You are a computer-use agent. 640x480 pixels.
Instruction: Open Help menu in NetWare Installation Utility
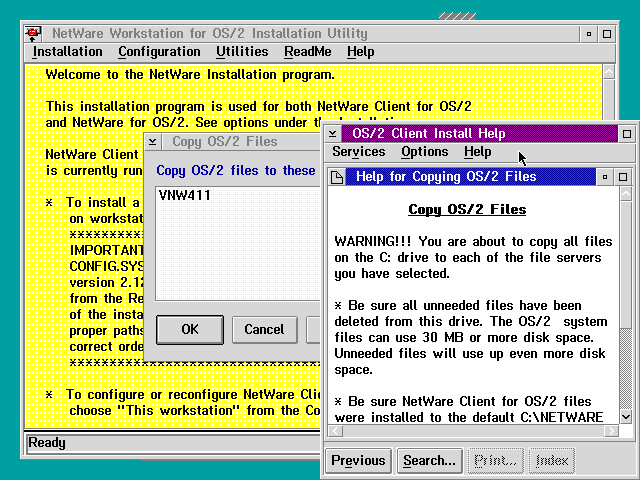(x=361, y=52)
